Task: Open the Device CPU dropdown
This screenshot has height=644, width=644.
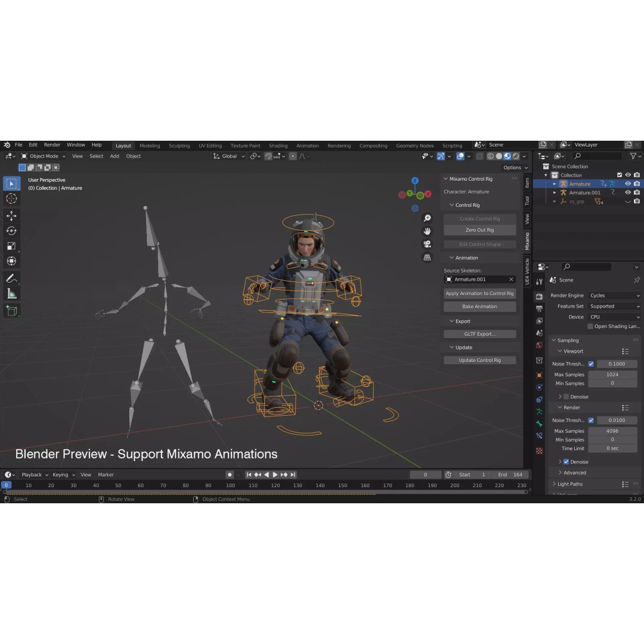Action: pos(614,317)
